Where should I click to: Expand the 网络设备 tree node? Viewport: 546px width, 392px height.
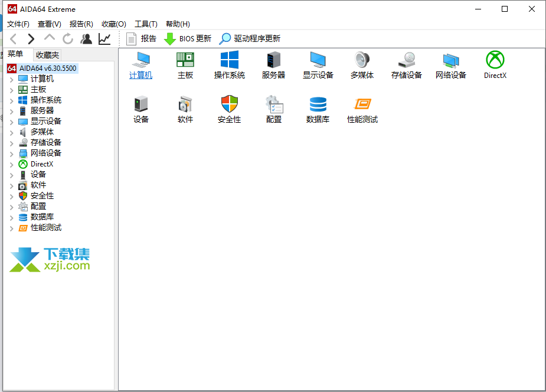tap(11, 154)
